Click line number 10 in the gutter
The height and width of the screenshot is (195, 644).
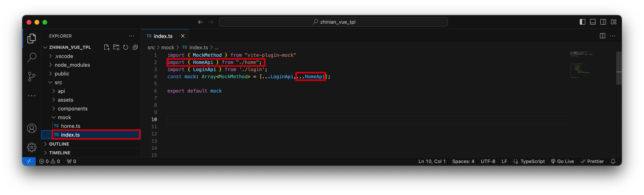(x=154, y=120)
